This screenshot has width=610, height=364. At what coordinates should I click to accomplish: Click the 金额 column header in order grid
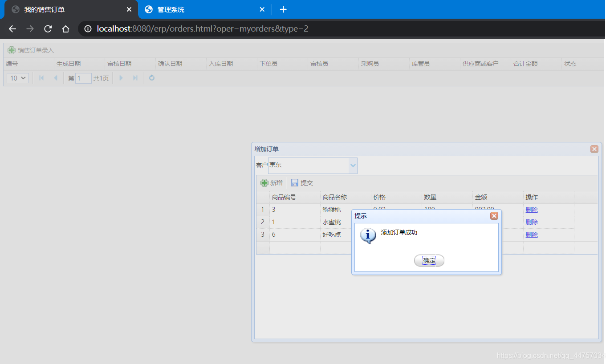(498, 197)
